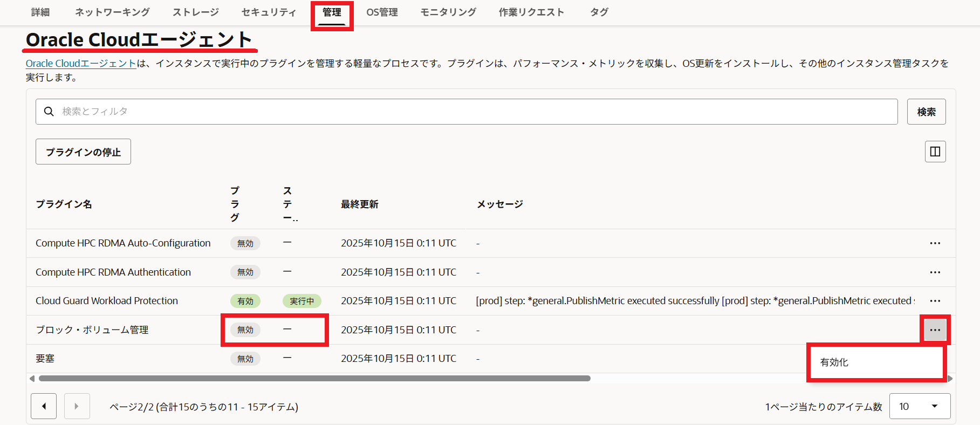Image resolution: width=980 pixels, height=425 pixels.
Task: Click last-updated date in Cloud Guard row
Action: click(399, 301)
